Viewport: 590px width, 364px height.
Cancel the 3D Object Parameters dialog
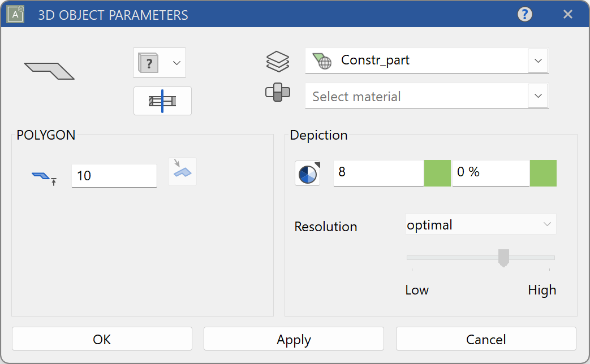coord(485,339)
